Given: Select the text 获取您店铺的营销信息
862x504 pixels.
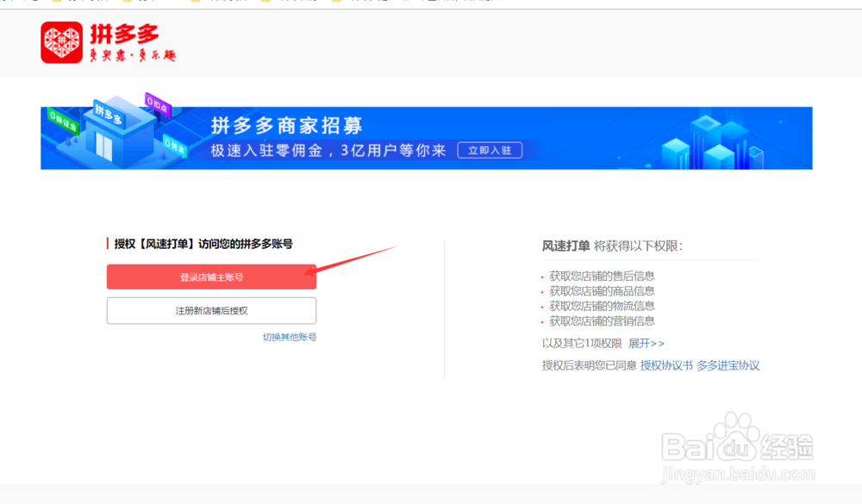Looking at the screenshot, I should coord(602,321).
